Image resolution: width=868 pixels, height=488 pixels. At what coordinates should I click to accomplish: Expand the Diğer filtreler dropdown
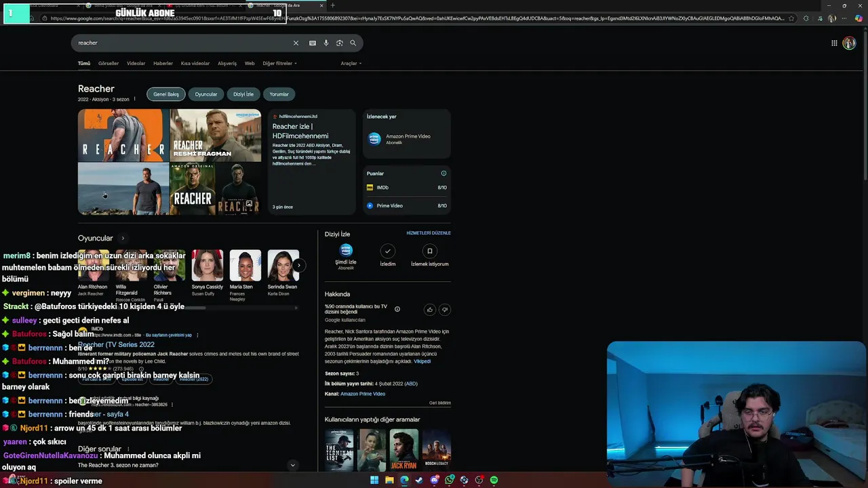pos(279,63)
